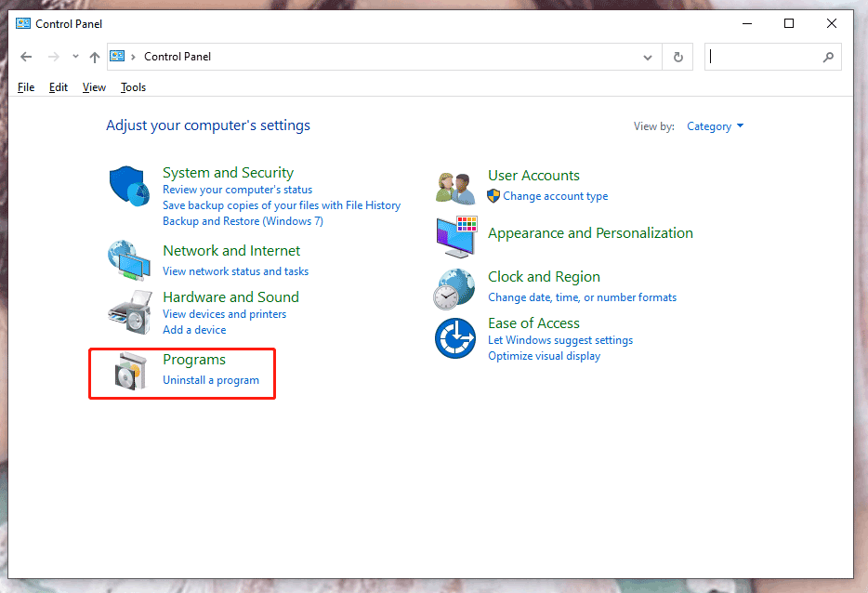Image resolution: width=868 pixels, height=593 pixels.
Task: Open the View menu
Action: point(94,87)
